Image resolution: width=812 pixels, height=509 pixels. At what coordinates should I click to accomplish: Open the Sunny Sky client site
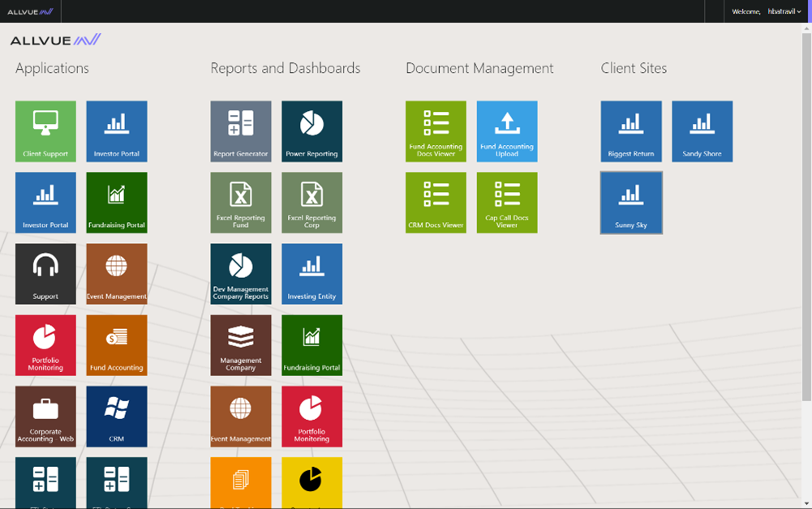(631, 203)
